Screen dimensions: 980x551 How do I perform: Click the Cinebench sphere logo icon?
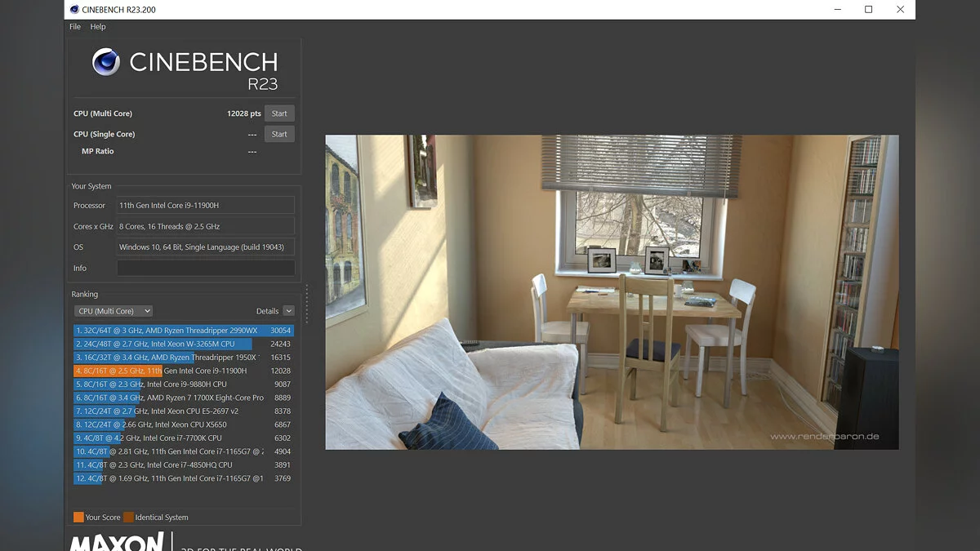coord(106,62)
